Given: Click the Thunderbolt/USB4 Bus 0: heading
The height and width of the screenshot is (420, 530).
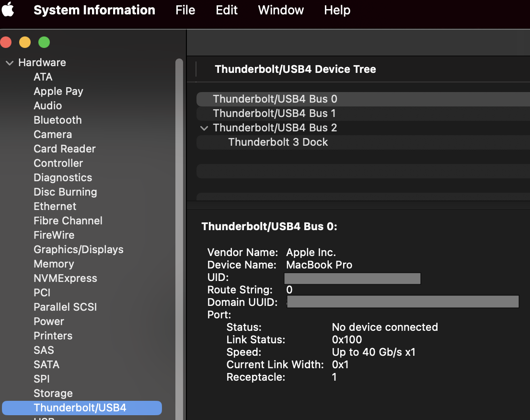Looking at the screenshot, I should tap(269, 226).
